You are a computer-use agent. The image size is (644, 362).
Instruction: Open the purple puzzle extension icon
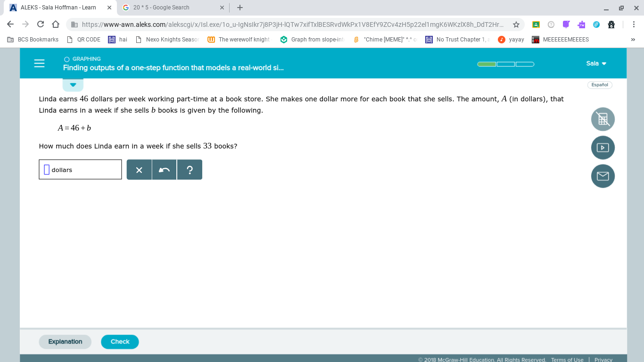pyautogui.click(x=581, y=25)
